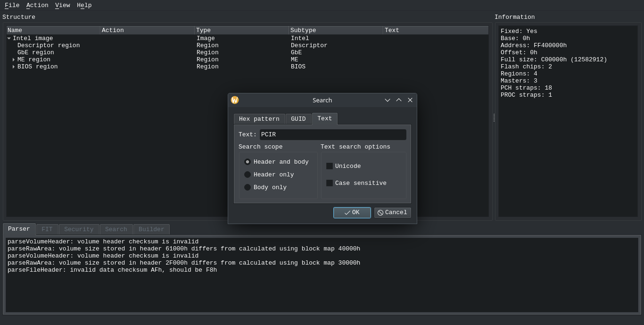Click the UEFITool icon in Search dialog
The width and height of the screenshot is (644, 325).
(235, 100)
